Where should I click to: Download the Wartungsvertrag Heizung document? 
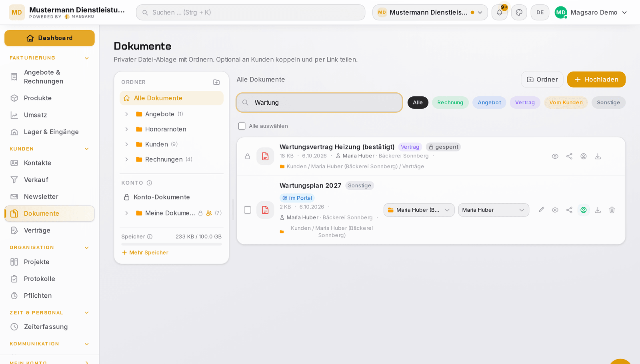[x=598, y=156]
